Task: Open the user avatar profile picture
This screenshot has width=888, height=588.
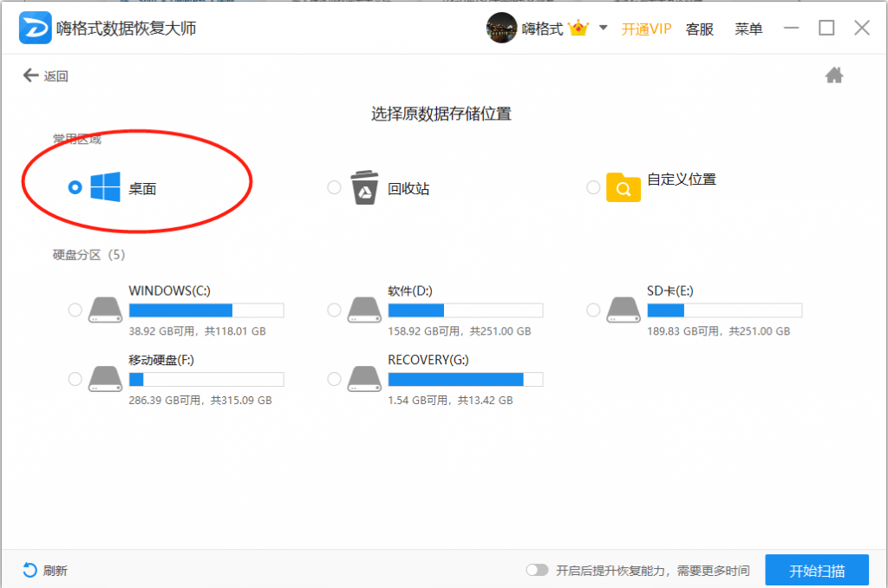Action: click(501, 28)
